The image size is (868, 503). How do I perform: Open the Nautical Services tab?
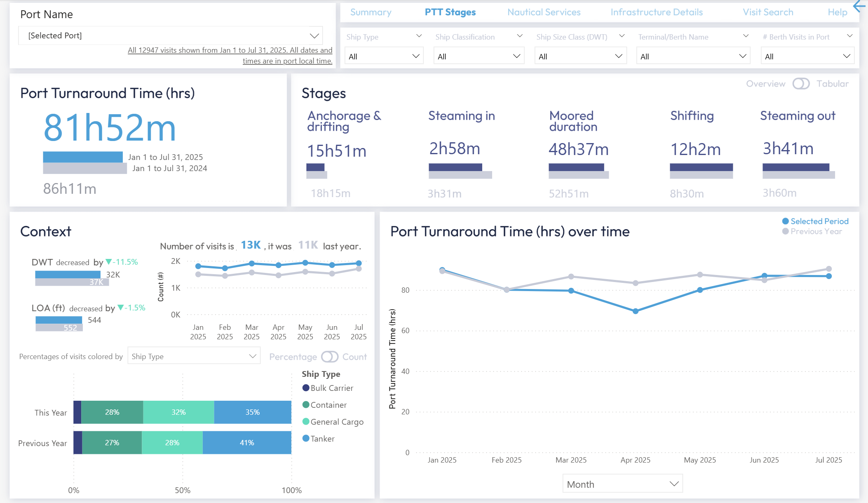pyautogui.click(x=544, y=12)
